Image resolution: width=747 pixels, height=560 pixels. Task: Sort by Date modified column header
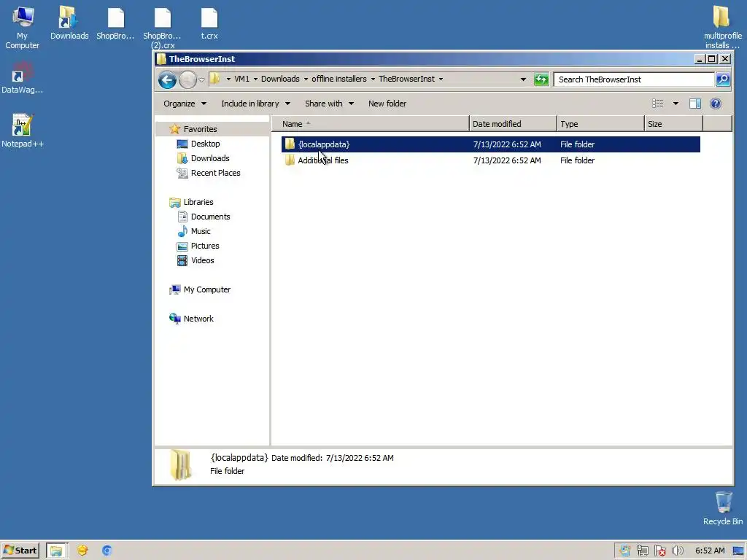coord(513,124)
